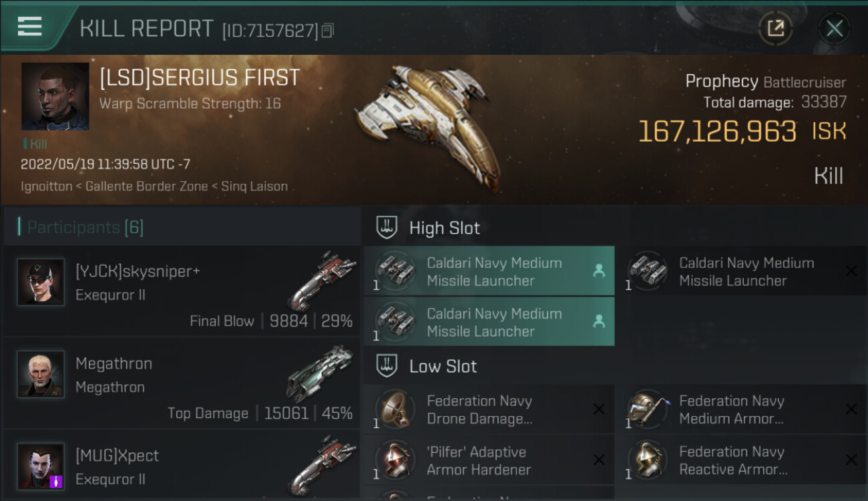Close the kill report window

[834, 28]
